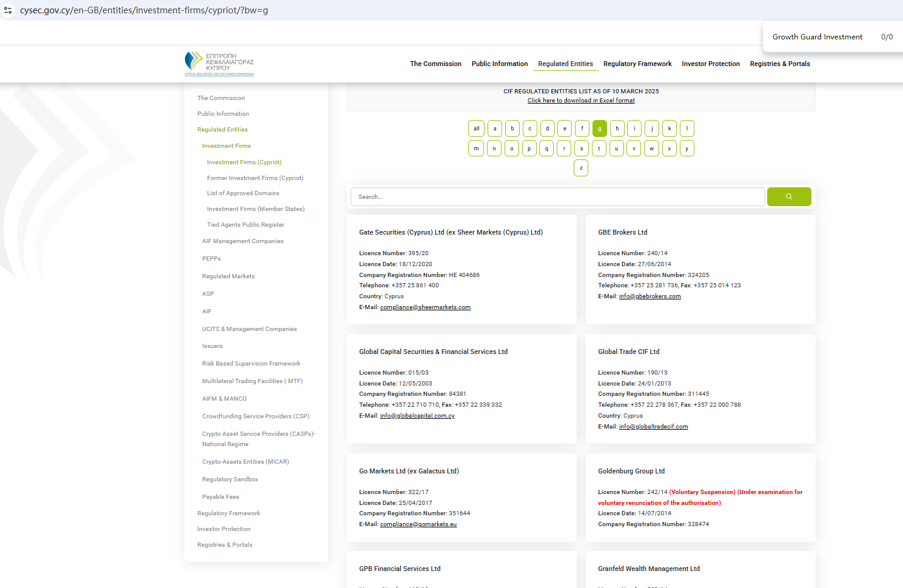The width and height of the screenshot is (903, 588).
Task: Open The Commission top menu
Action: (435, 64)
